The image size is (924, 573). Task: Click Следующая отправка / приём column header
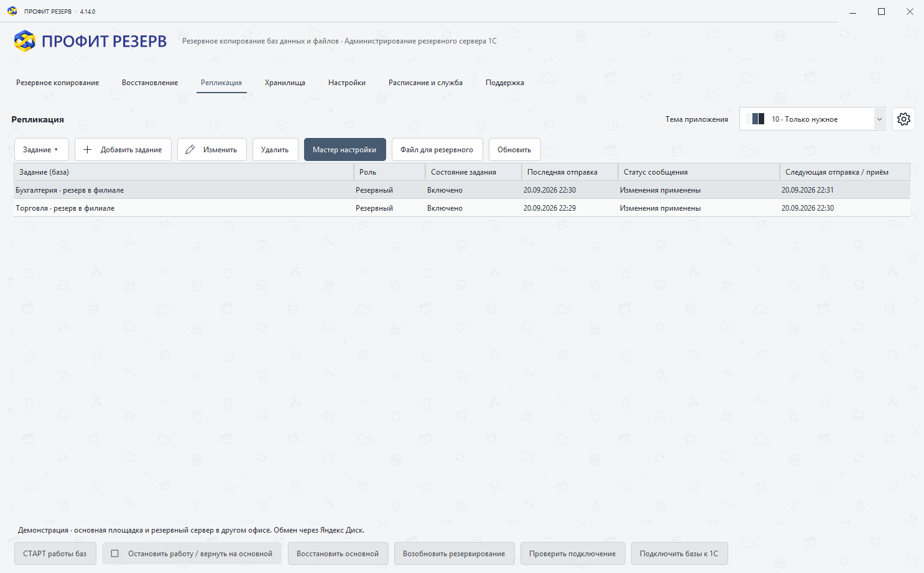coord(845,172)
